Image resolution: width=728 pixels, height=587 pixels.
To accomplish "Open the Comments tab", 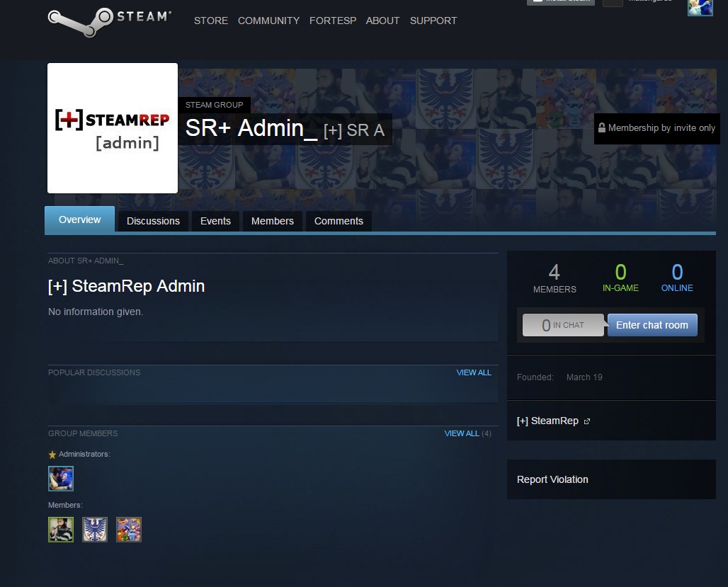I will [x=339, y=221].
